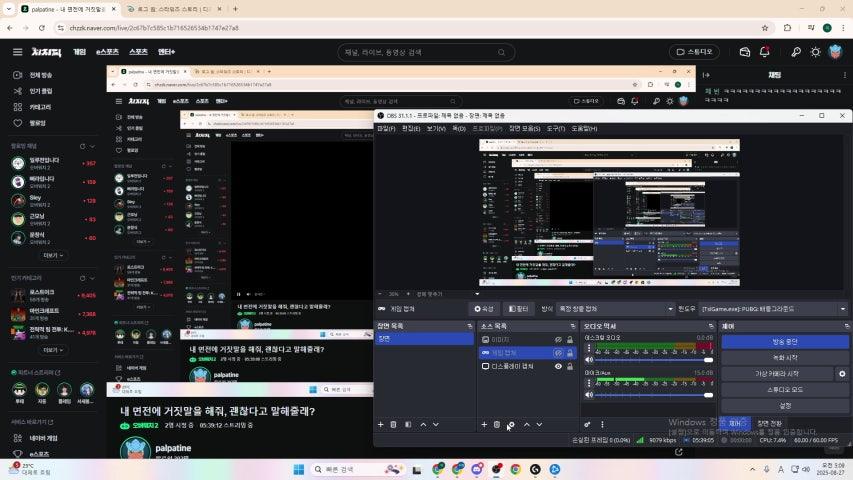
Task: Adjust the 데스크탑 오디오 volume slider
Action: point(654,360)
